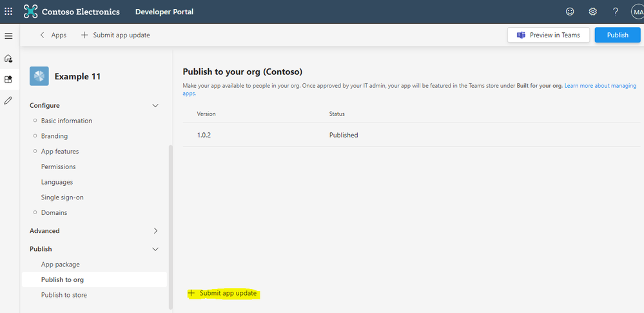Open the Tools pencil icon
This screenshot has height=313, width=644.
coord(8,101)
